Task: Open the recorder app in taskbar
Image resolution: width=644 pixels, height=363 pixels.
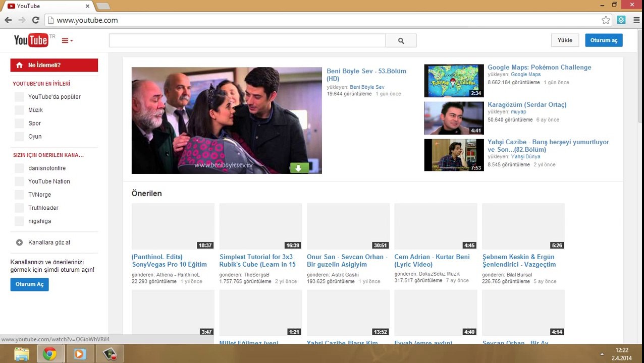Action: (110, 354)
